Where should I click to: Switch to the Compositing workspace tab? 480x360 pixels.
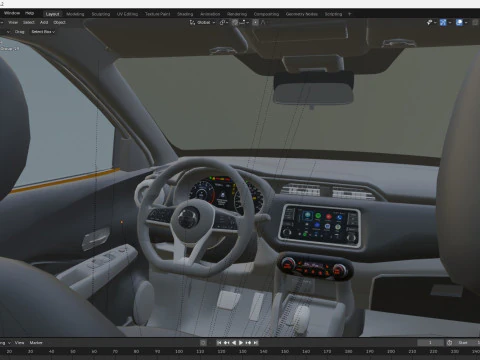(x=266, y=14)
